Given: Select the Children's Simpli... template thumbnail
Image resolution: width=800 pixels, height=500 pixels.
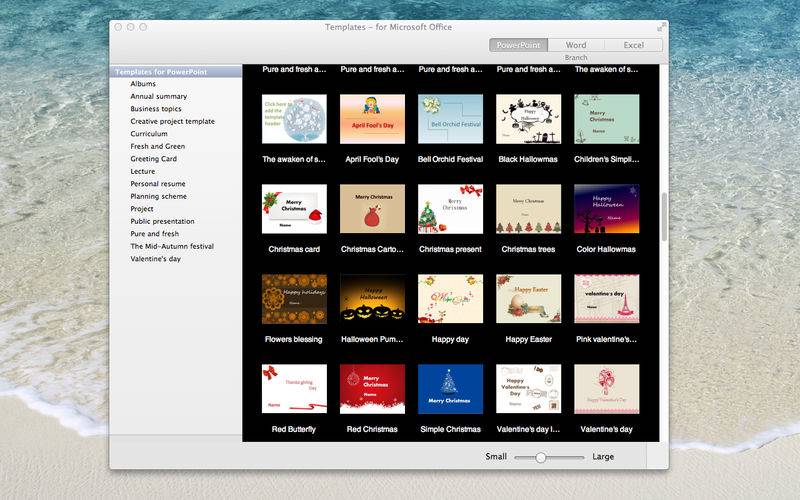Looking at the screenshot, I should coord(607,119).
